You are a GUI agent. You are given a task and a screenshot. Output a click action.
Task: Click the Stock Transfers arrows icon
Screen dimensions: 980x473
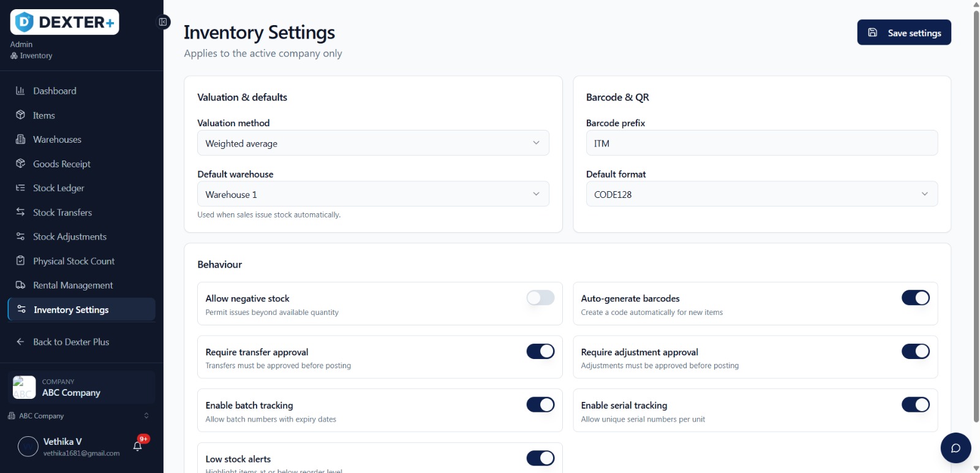(x=20, y=212)
